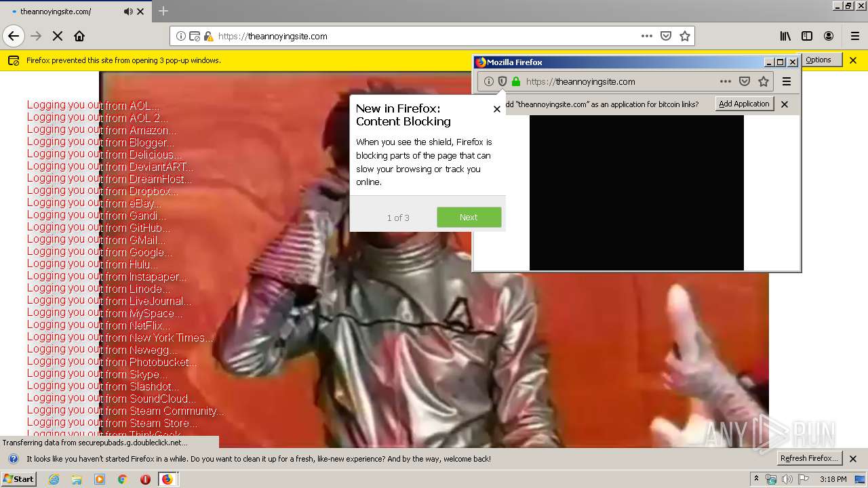
Task: Open hamburger menu in popup window
Action: click(x=787, y=81)
